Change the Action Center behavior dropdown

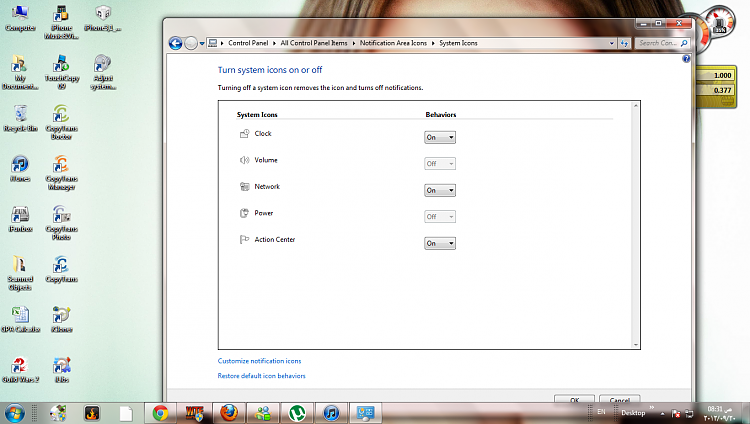(440, 243)
